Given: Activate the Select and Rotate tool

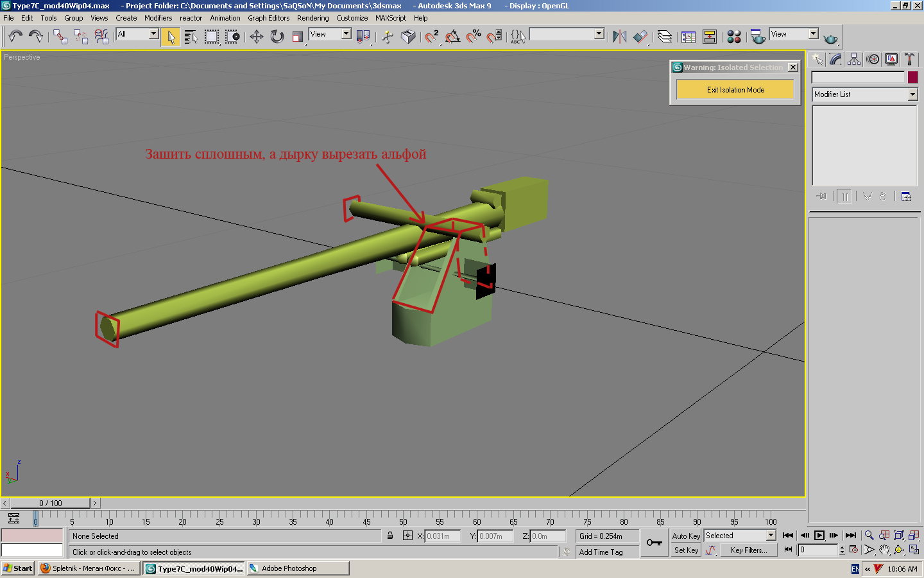Looking at the screenshot, I should tap(277, 37).
